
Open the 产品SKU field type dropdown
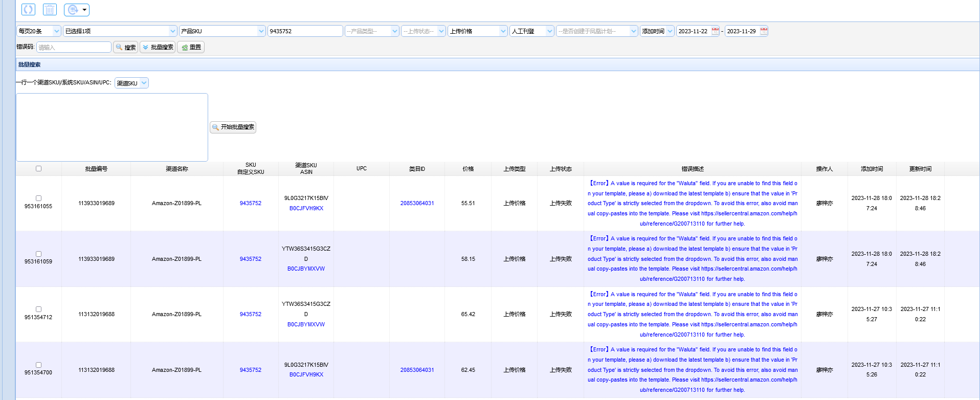click(222, 31)
